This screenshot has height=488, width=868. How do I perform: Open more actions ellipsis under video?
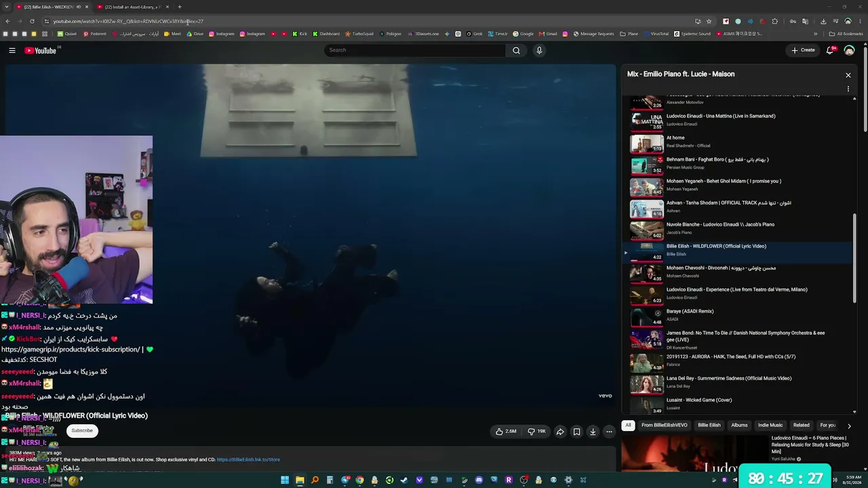coord(609,432)
